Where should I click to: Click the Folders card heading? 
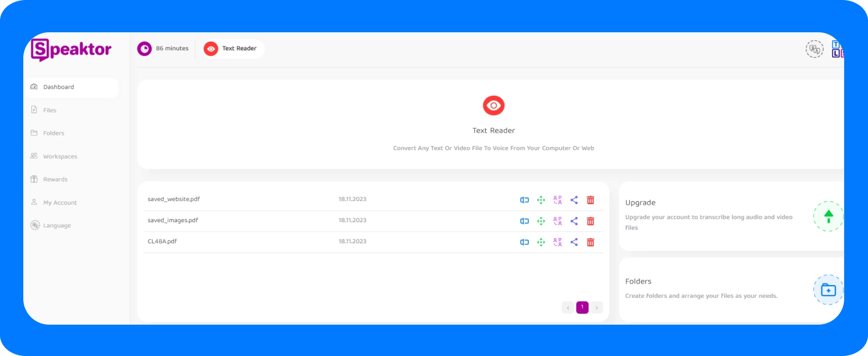638,281
